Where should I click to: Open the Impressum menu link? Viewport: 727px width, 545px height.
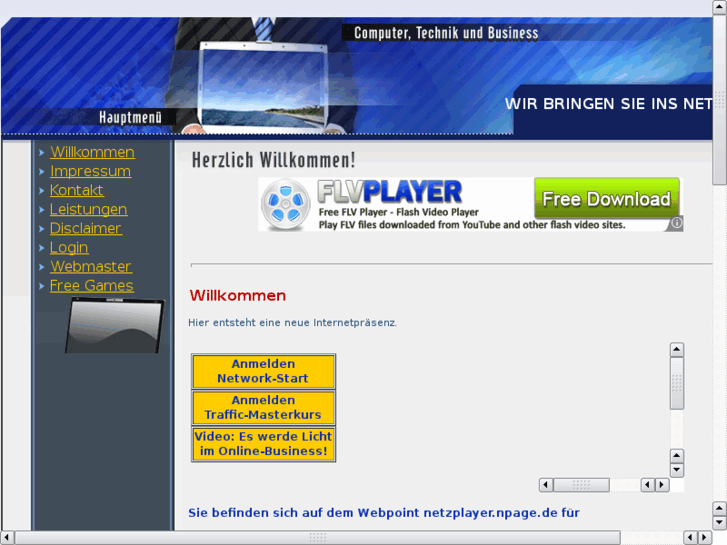pos(90,171)
